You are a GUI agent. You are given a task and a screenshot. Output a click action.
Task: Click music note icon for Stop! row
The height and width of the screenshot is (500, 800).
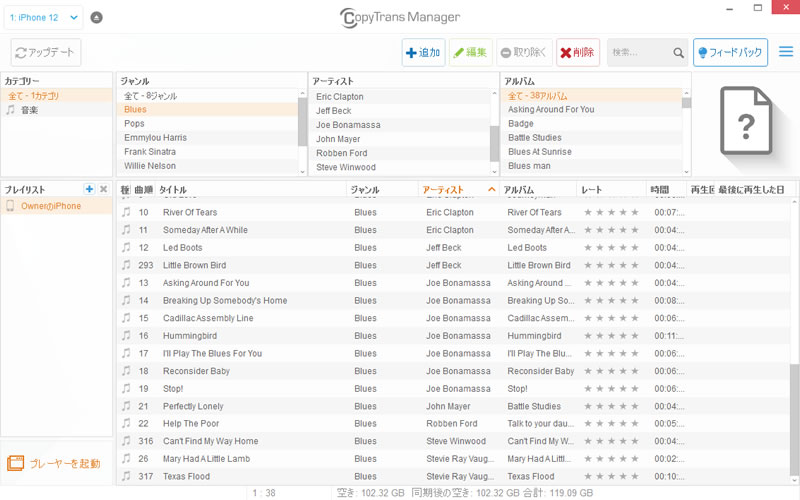[126, 388]
